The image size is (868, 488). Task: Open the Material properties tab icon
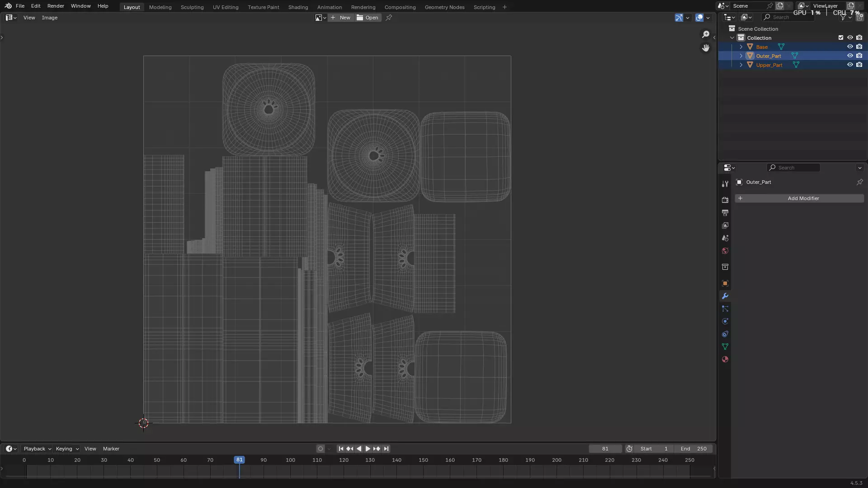[725, 360]
